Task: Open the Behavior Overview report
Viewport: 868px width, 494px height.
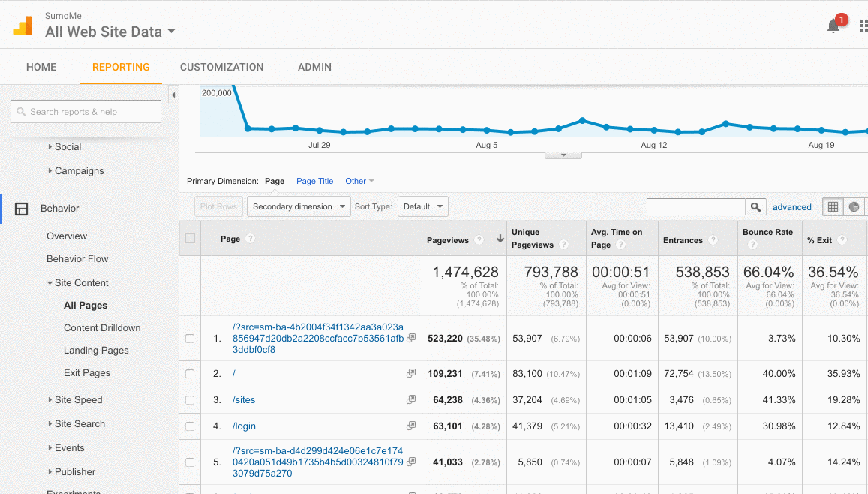Action: click(67, 236)
